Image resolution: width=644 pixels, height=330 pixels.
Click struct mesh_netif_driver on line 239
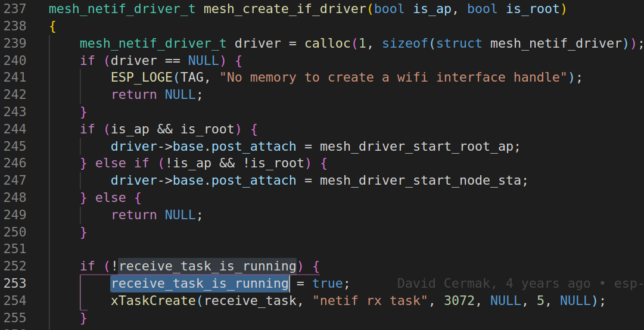(x=530, y=43)
